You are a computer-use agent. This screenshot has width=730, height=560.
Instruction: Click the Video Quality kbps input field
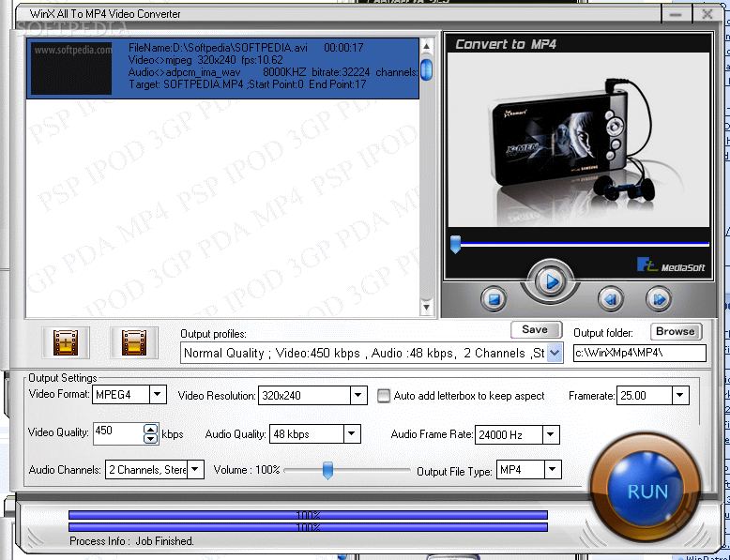[118, 433]
